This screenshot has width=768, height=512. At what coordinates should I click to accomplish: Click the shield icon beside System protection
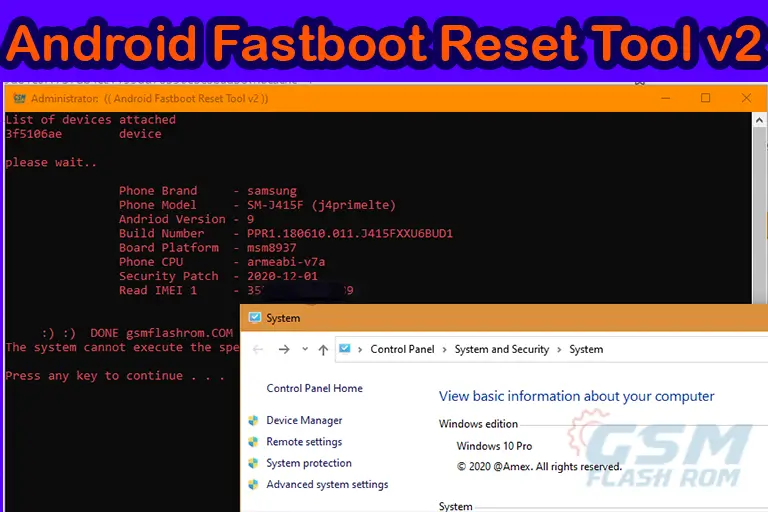pos(253,463)
